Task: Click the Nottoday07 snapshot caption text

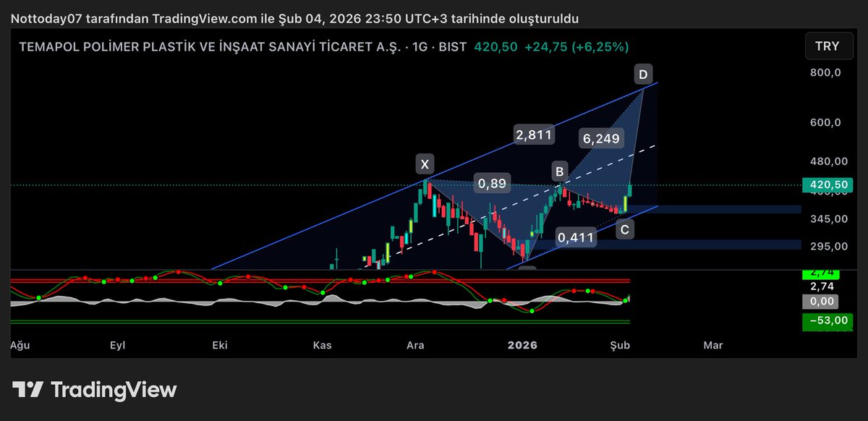Action: pyautogui.click(x=294, y=18)
